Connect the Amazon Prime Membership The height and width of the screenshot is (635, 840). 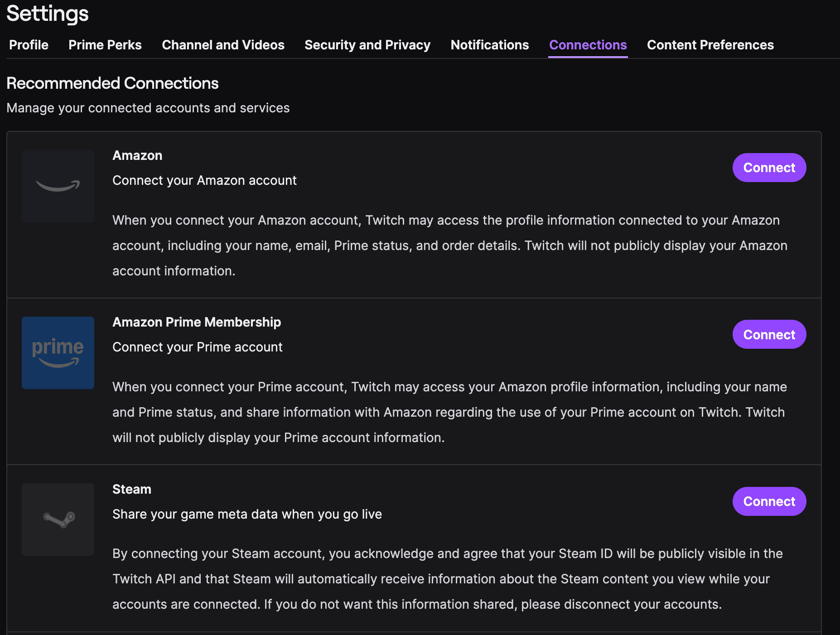769,334
